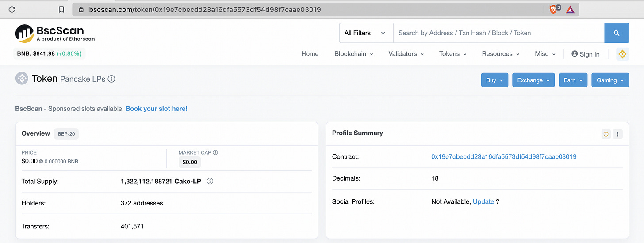The image size is (644, 243).
Task: Click the browser reload icon
Action: (x=12, y=9)
